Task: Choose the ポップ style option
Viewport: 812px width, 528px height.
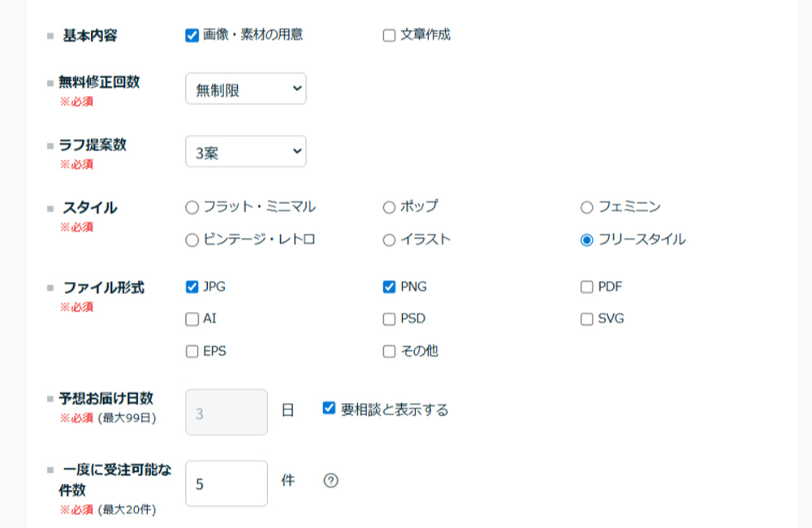Action: coord(389,208)
